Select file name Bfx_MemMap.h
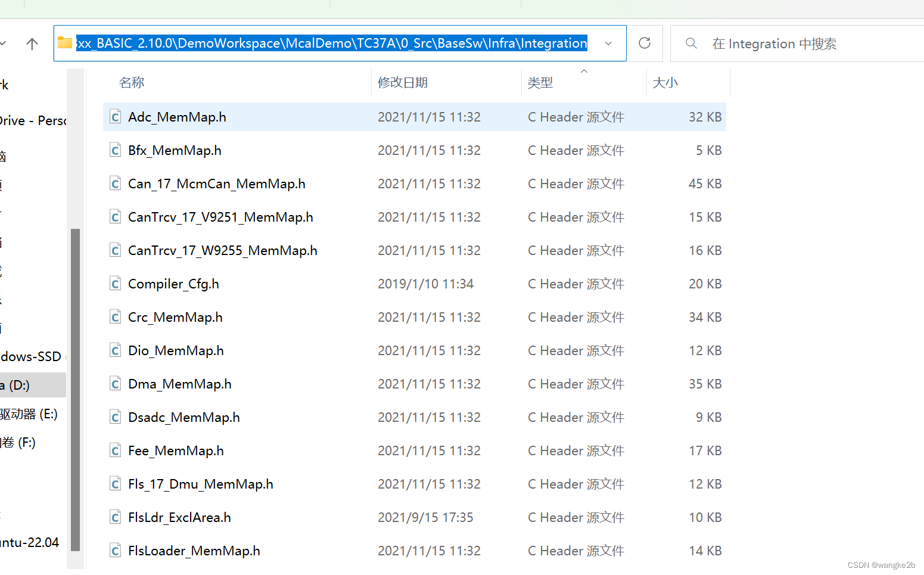Viewport: 924px width, 575px height. (175, 150)
